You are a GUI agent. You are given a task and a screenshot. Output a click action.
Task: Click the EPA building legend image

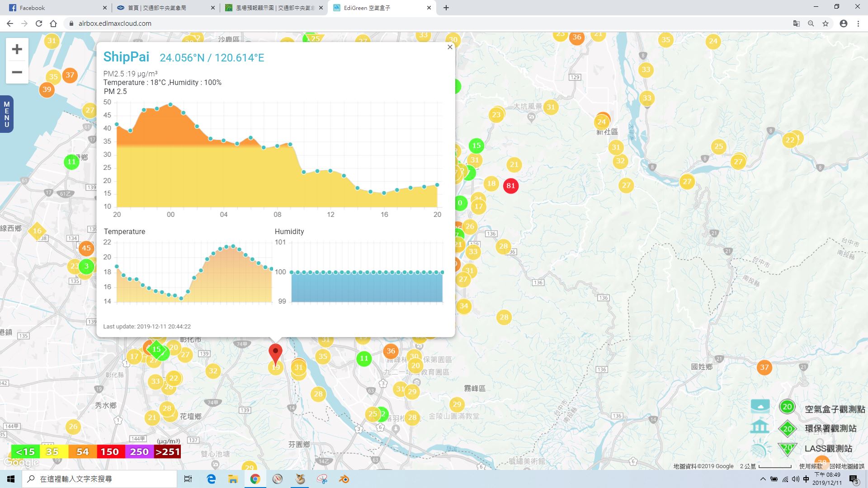coord(760,427)
